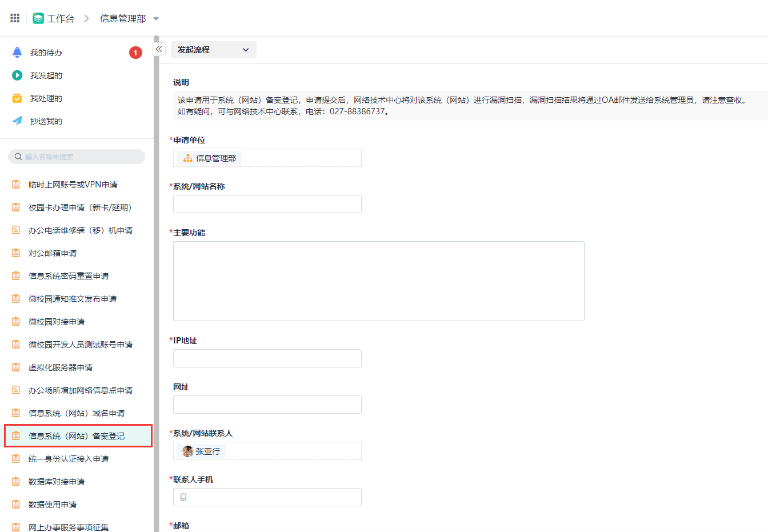Expand the 信息管理部 department dropdown arrow

coord(156,19)
